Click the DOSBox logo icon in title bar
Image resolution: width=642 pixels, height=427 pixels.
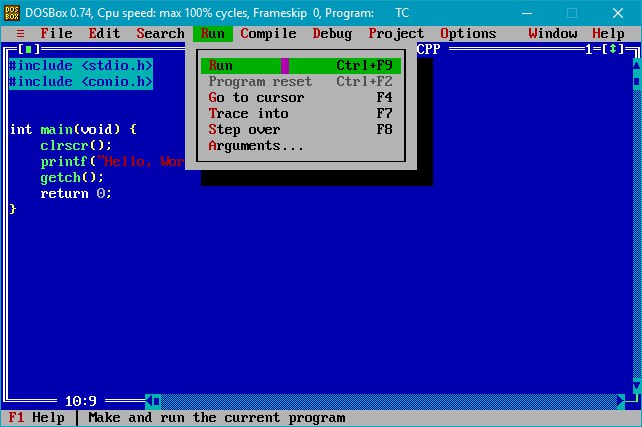11,13
